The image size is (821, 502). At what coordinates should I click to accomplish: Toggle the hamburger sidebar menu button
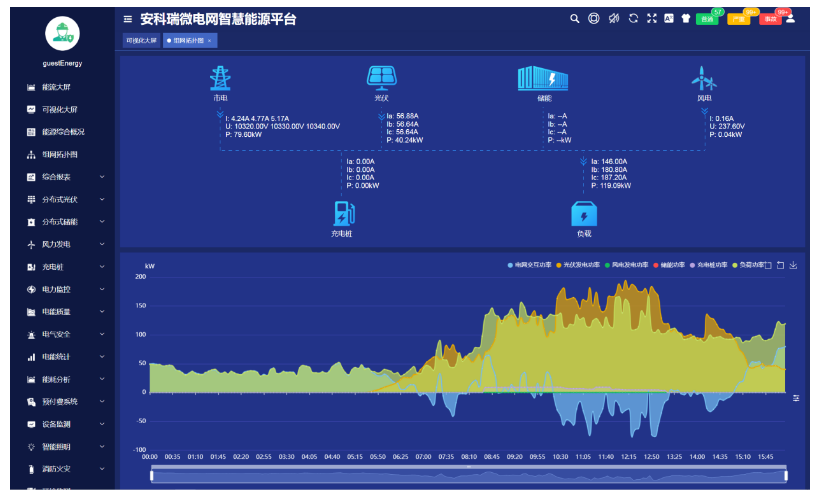tap(128, 19)
